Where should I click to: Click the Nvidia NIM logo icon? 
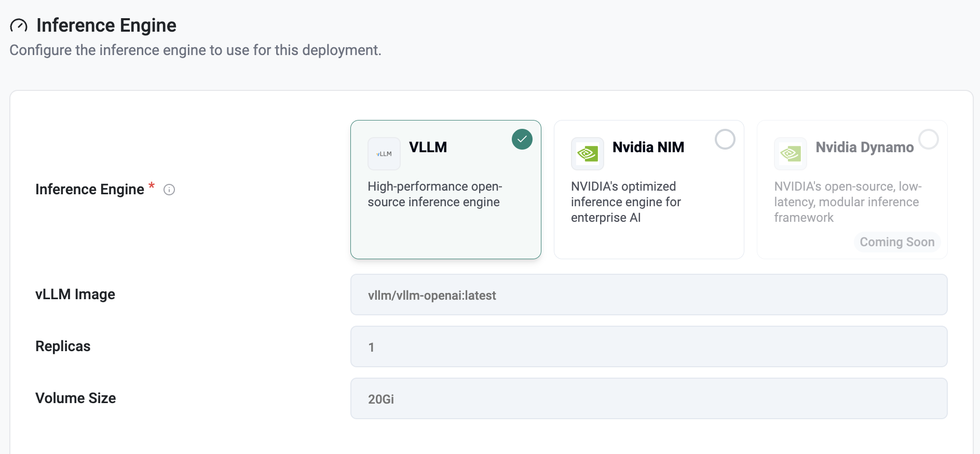tap(587, 154)
